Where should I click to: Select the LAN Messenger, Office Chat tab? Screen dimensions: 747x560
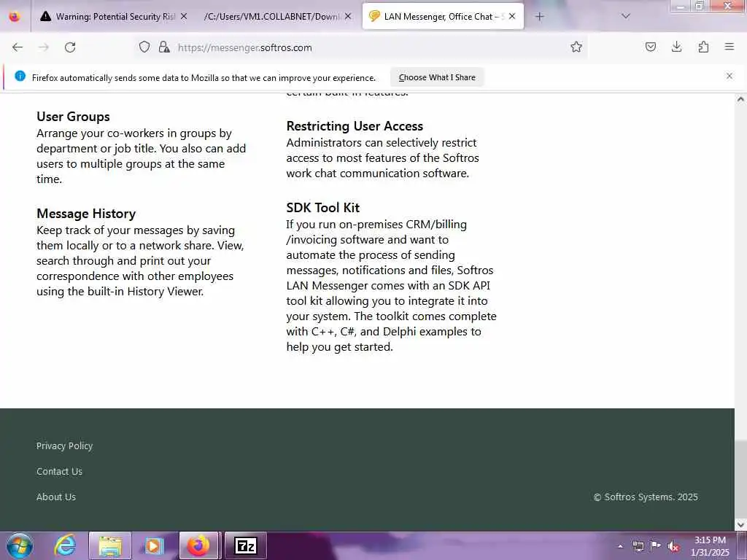point(443,17)
